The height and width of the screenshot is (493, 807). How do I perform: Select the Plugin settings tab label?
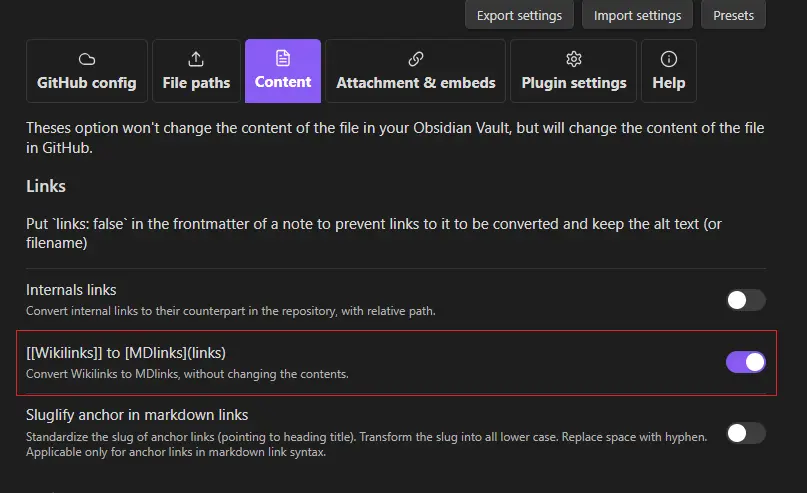(574, 83)
